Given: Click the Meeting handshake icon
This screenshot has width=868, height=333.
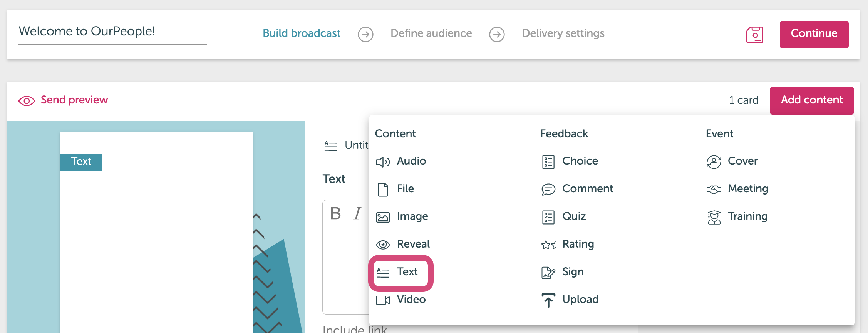Looking at the screenshot, I should [x=714, y=190].
